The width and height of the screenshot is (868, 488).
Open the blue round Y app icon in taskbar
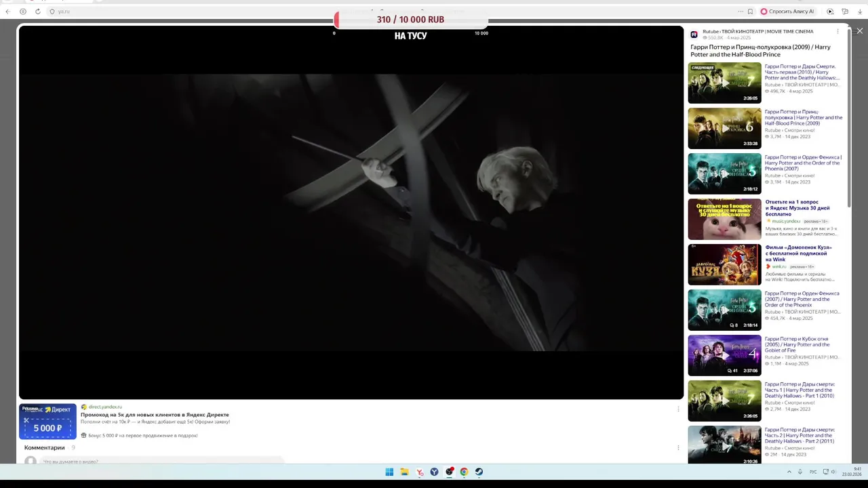[x=434, y=472]
